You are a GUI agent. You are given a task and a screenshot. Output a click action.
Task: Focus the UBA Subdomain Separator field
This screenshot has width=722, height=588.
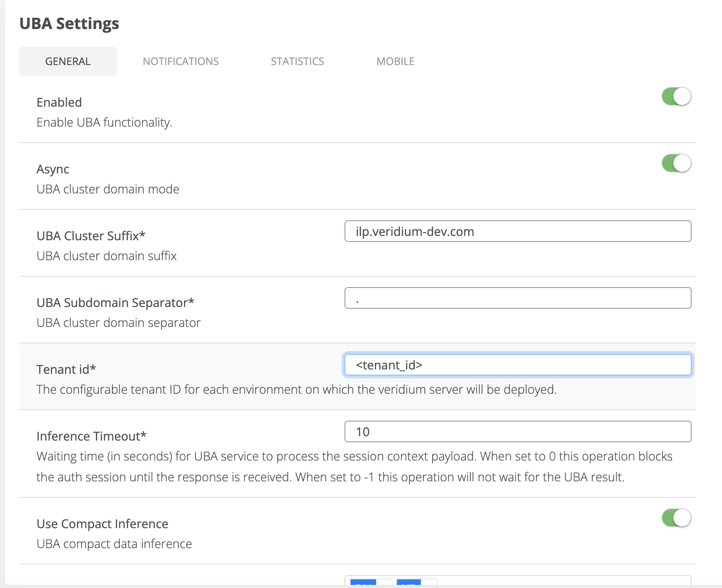(517, 298)
